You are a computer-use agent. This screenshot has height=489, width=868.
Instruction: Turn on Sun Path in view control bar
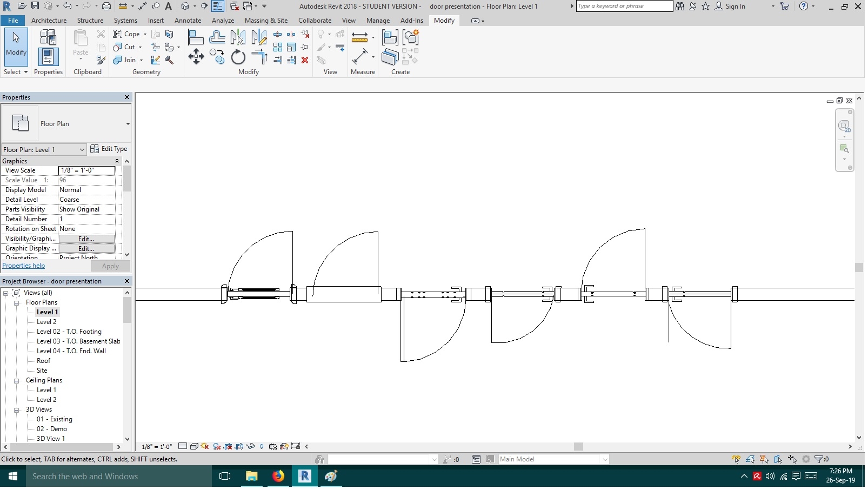click(204, 447)
